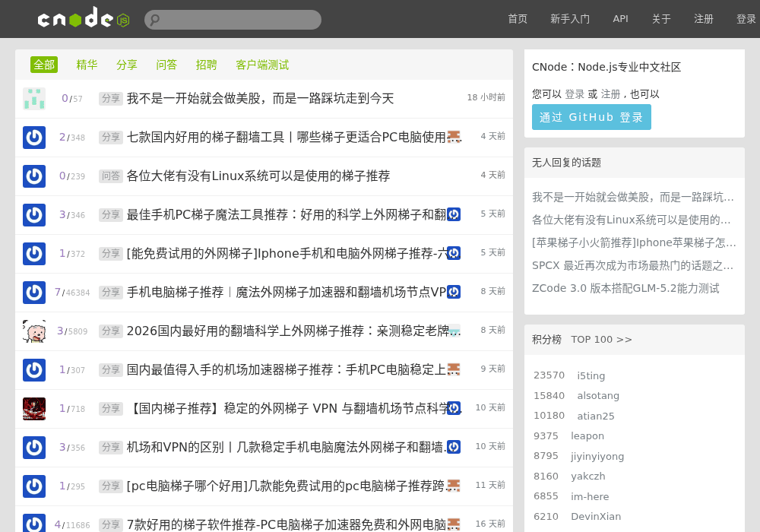The width and height of the screenshot is (760, 532).
Task: Open red avatar on 【国内梯子推荐】 row
Action: [34, 408]
